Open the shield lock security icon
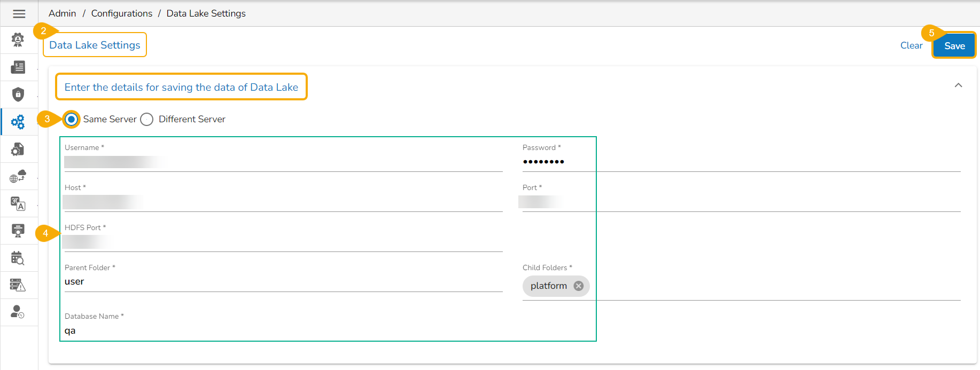The height and width of the screenshot is (370, 980). point(18,95)
